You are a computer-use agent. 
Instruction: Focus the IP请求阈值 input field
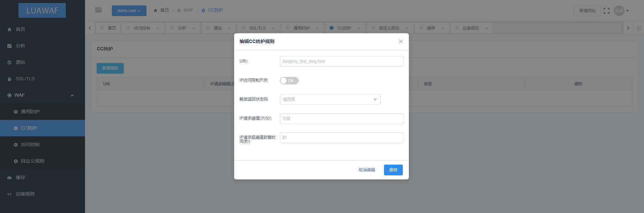tap(341, 119)
